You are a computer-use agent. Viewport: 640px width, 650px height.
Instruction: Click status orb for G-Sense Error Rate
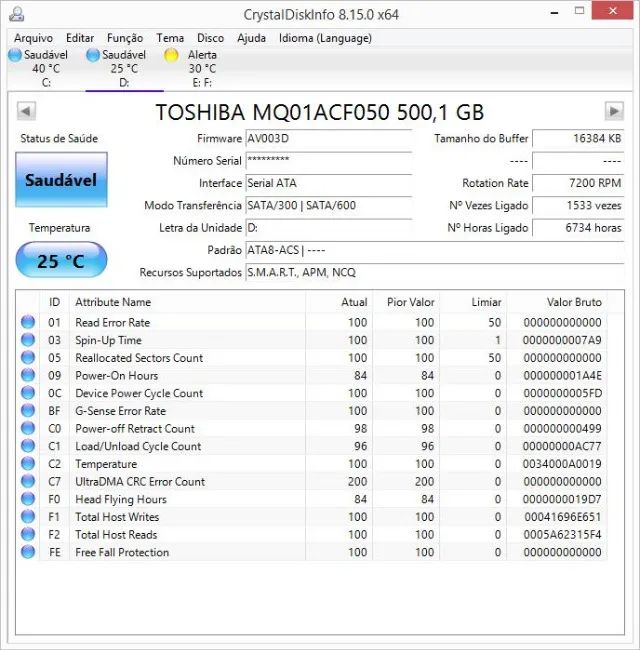(x=28, y=411)
